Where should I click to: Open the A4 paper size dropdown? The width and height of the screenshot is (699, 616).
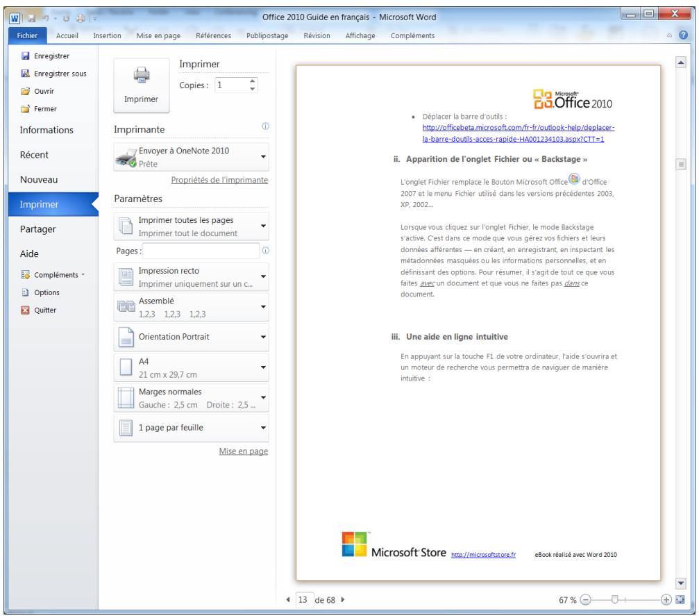point(192,367)
